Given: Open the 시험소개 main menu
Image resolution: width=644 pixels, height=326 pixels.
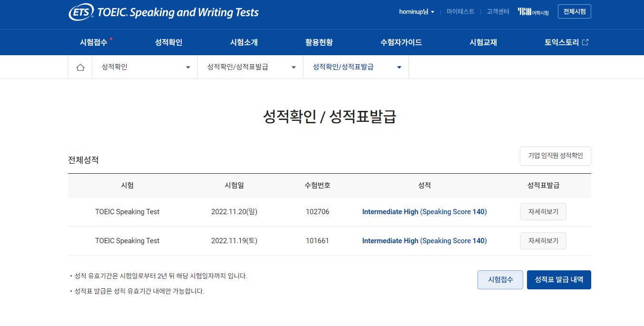Looking at the screenshot, I should pyautogui.click(x=244, y=42).
